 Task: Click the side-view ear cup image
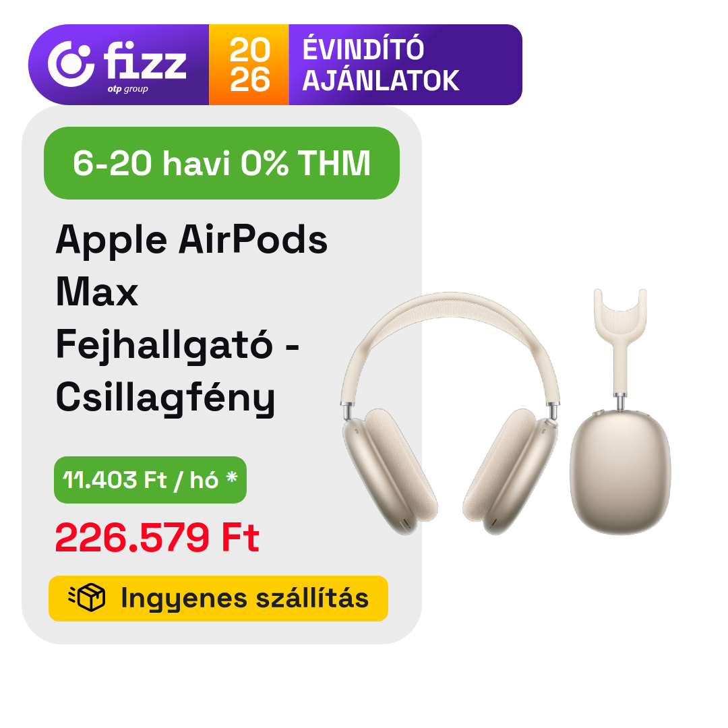click(621, 473)
